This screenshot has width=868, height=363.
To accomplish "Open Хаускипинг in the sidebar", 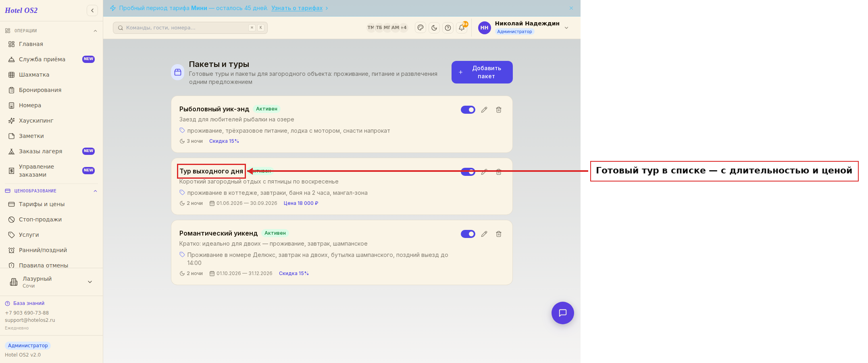I will [51, 121].
